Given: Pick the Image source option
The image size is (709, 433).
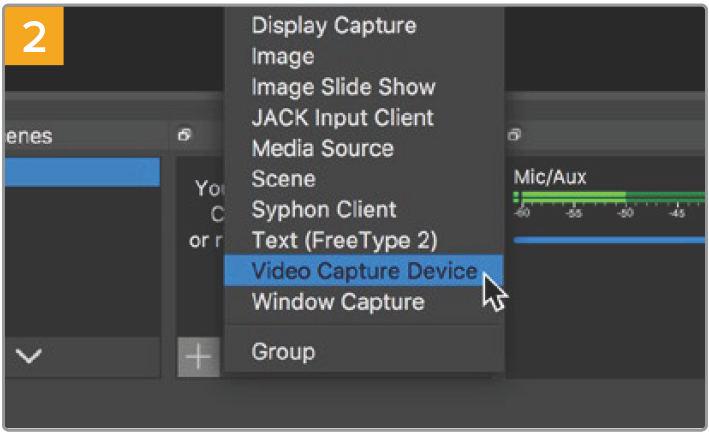Looking at the screenshot, I should 282,56.
